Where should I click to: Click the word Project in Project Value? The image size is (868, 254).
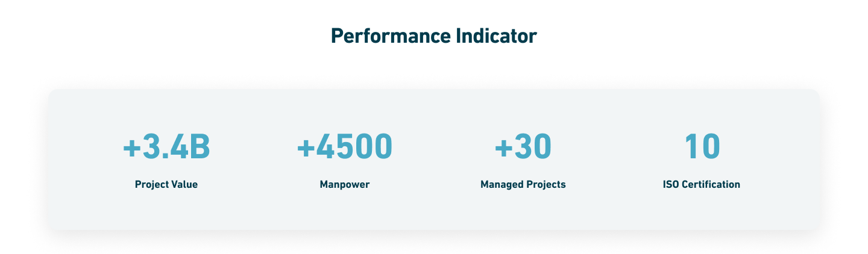point(151,184)
